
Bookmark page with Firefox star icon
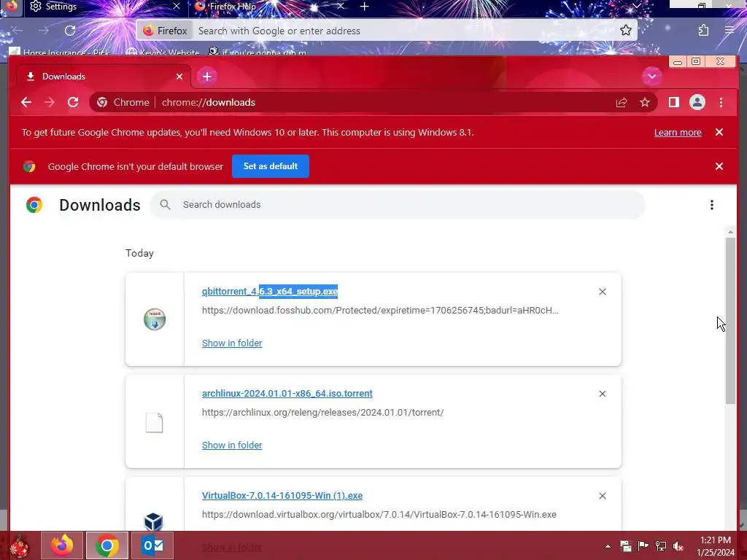click(625, 31)
